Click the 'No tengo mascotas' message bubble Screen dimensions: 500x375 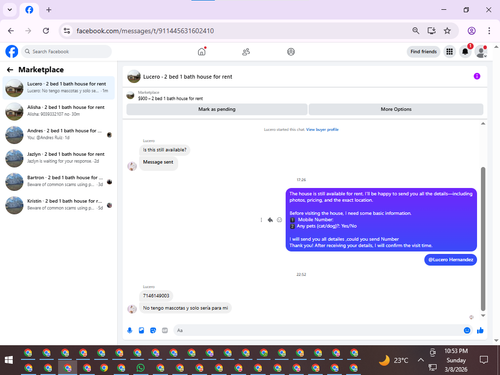pos(185,308)
